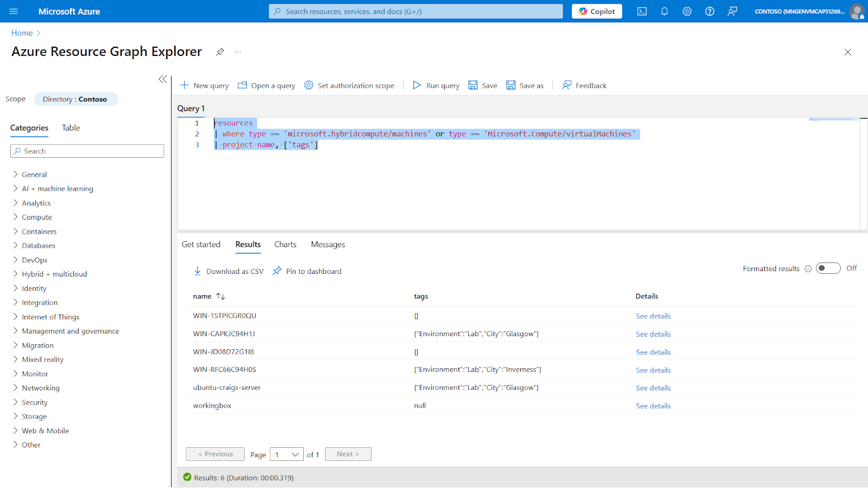
Task: Click the Home breadcrumb link
Action: pyautogui.click(x=22, y=33)
